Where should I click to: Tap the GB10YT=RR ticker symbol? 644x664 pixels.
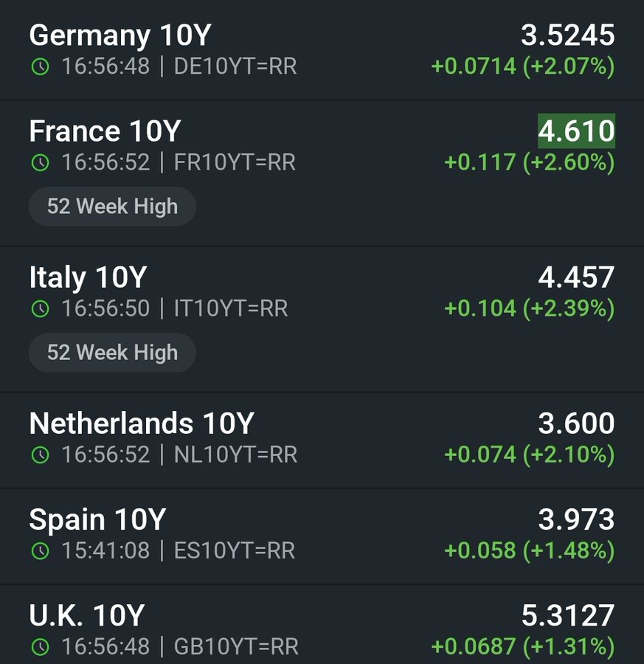pyautogui.click(x=236, y=646)
